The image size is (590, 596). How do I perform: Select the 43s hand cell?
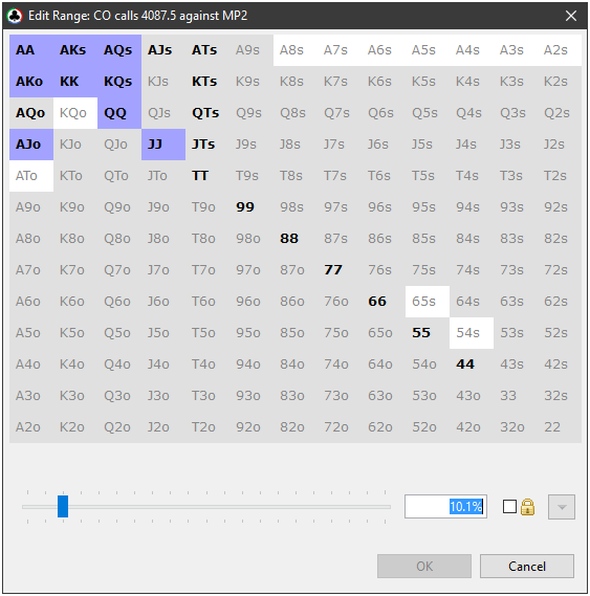515,365
